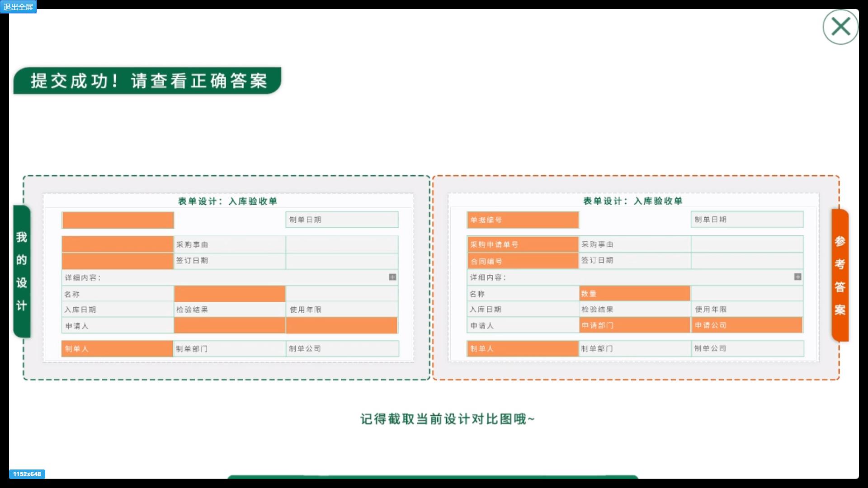This screenshot has height=488, width=868.
Task: Click 采购事由 cell in my design
Action: [230, 244]
